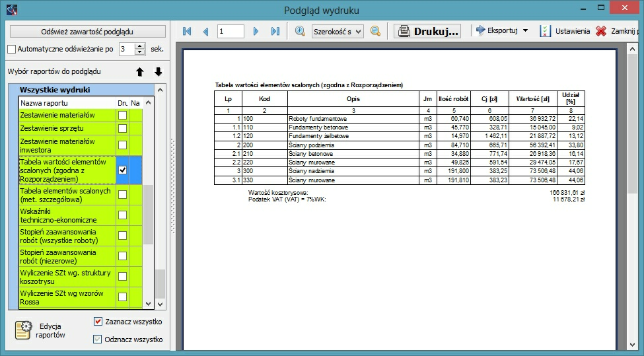Check Zestawienie materiałów report checkbox

point(122,116)
